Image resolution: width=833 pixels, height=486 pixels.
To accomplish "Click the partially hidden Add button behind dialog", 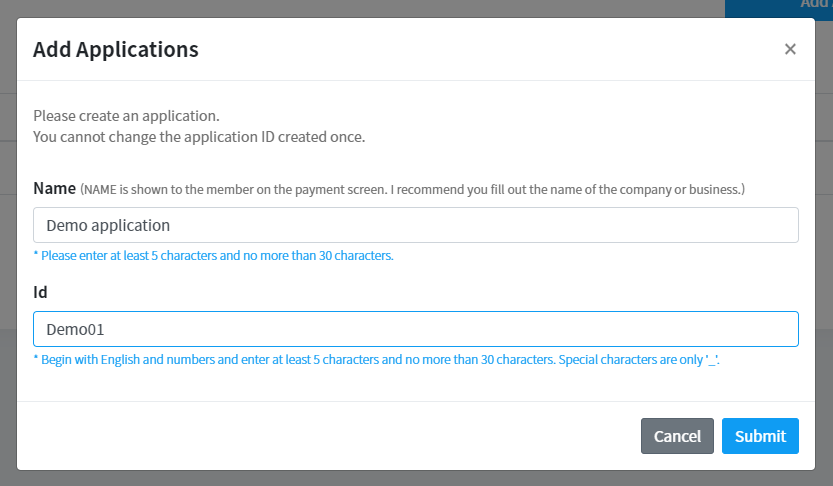I will (790, 6).
